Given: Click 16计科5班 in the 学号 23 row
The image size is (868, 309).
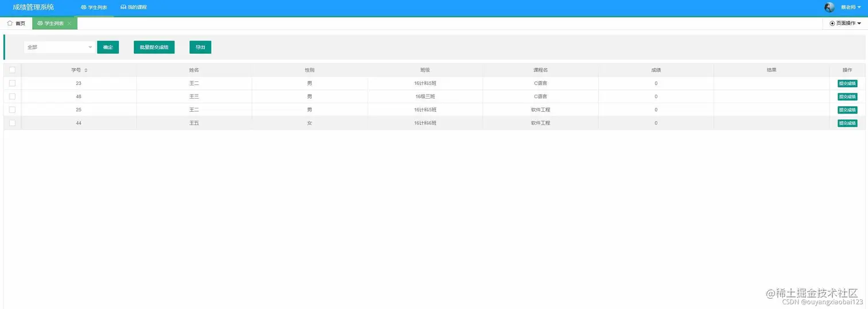Looking at the screenshot, I should click(x=425, y=83).
